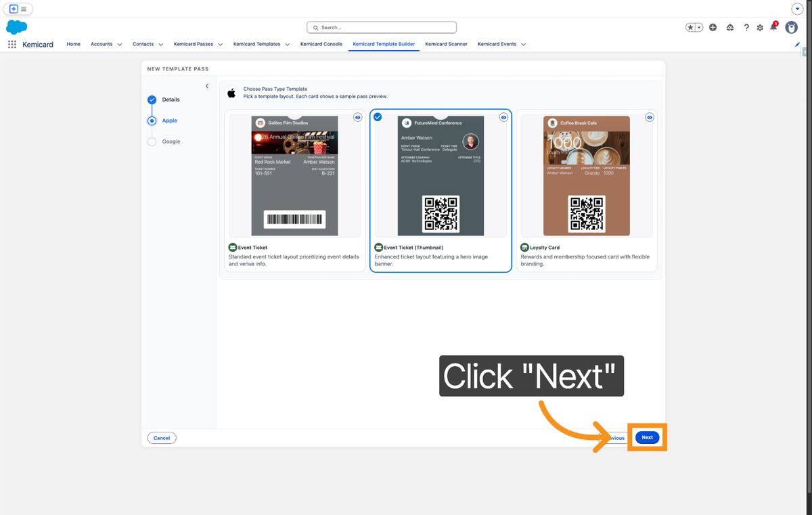Open the Kemicard Console tab
The width and height of the screenshot is (812, 515).
pos(321,44)
